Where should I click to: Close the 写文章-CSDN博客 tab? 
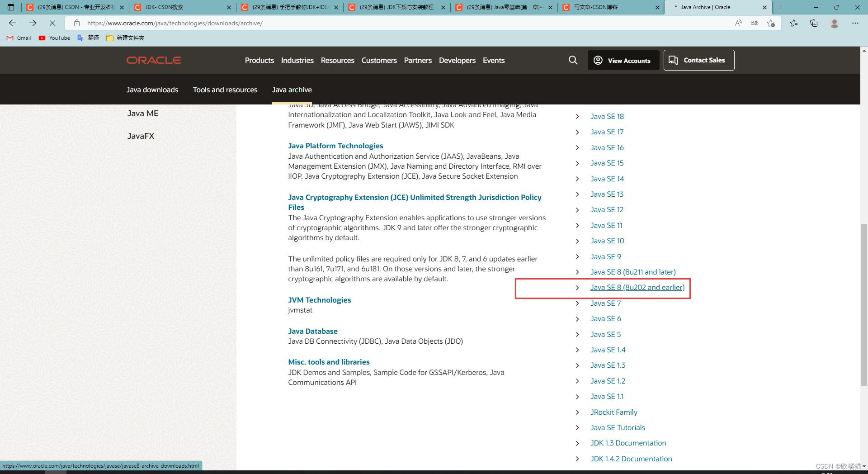tap(658, 7)
